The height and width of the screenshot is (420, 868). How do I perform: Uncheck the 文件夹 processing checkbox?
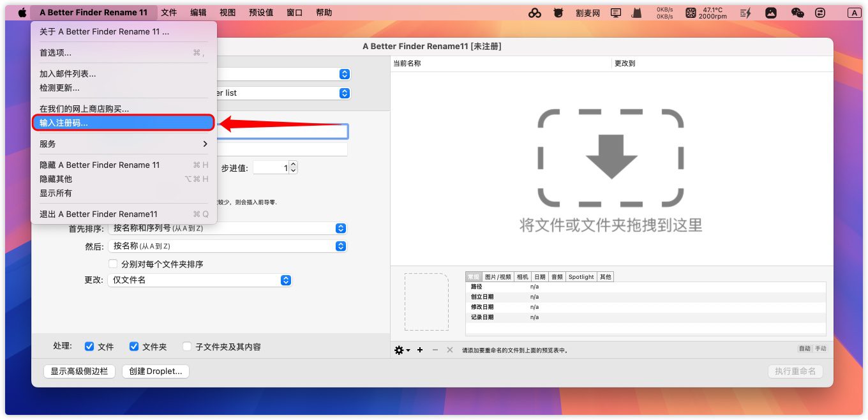click(134, 347)
